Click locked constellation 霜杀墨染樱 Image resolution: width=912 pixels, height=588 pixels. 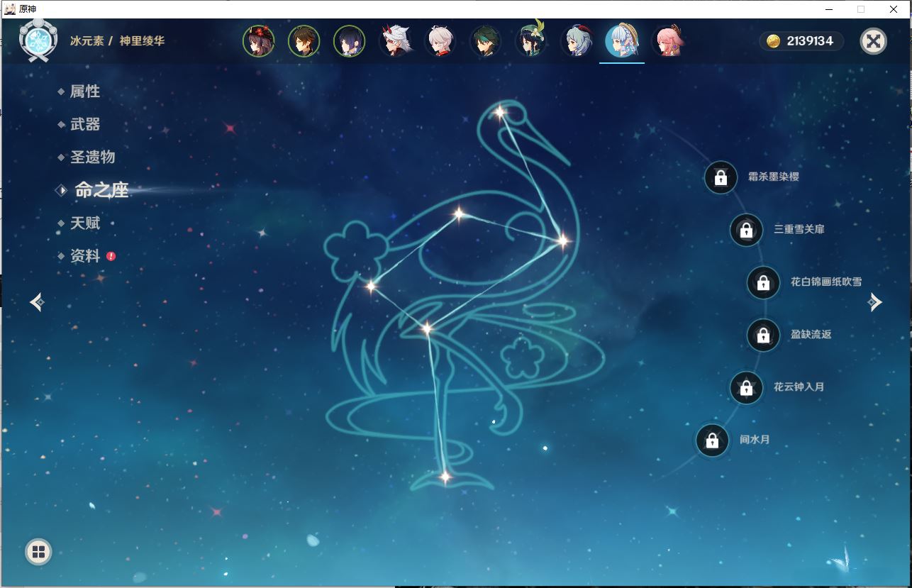(721, 177)
